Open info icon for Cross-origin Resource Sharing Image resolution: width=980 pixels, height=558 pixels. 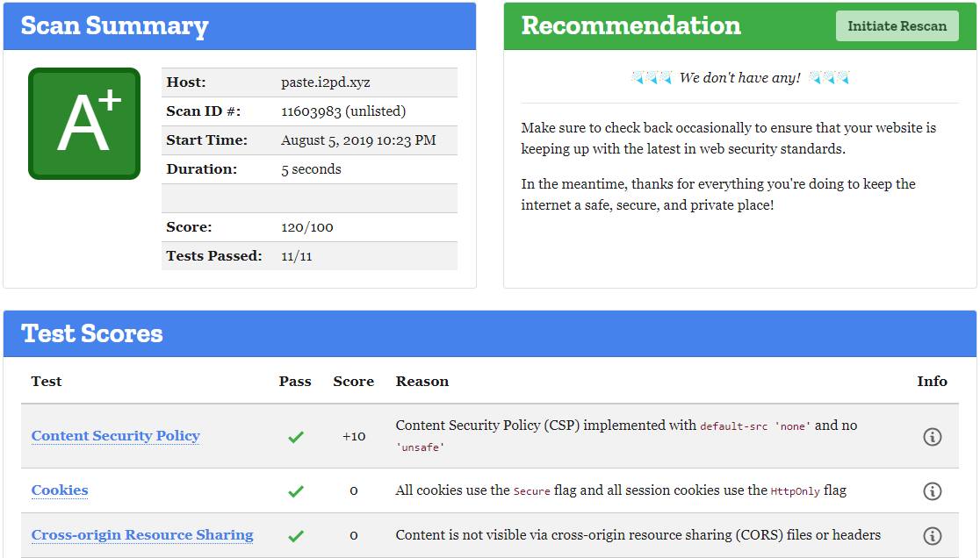tap(933, 535)
